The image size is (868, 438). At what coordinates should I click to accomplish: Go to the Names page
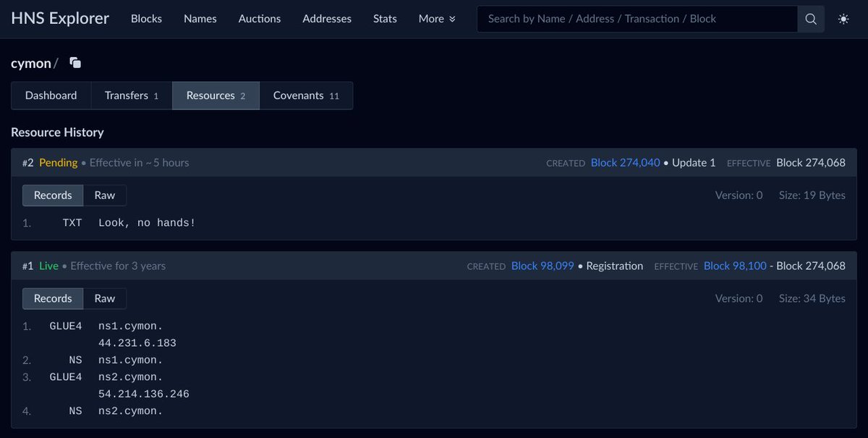click(x=200, y=19)
